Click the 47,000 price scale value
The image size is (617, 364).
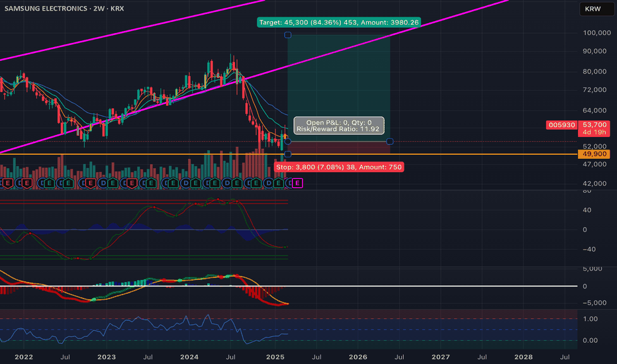594,165
